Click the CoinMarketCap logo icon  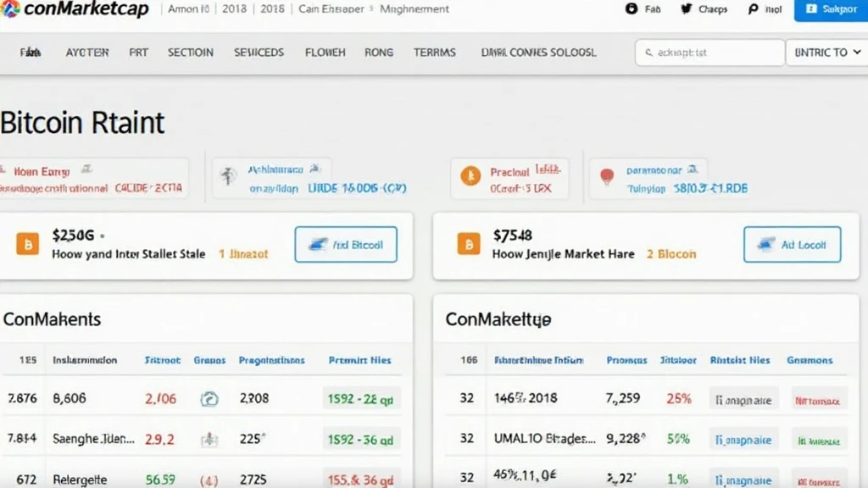pyautogui.click(x=11, y=9)
